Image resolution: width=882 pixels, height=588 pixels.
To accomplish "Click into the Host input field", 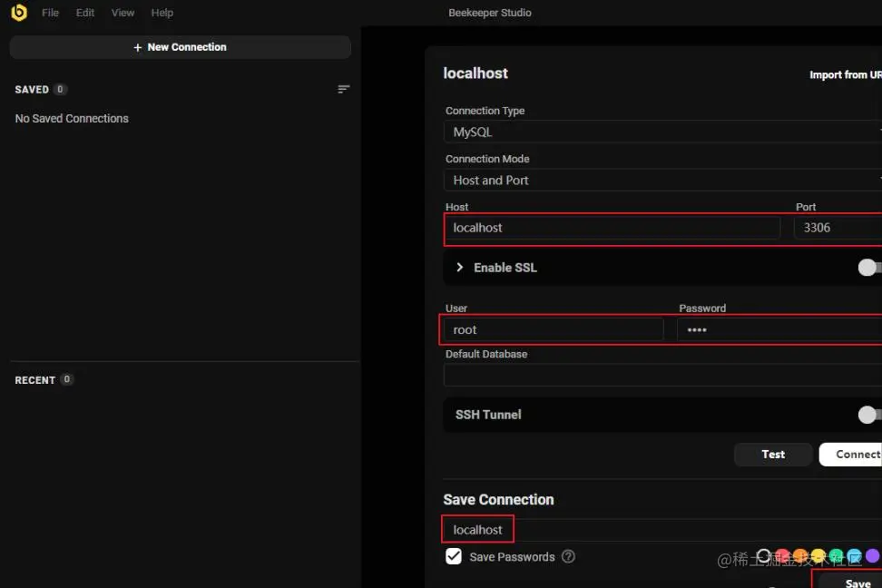I will [612, 228].
